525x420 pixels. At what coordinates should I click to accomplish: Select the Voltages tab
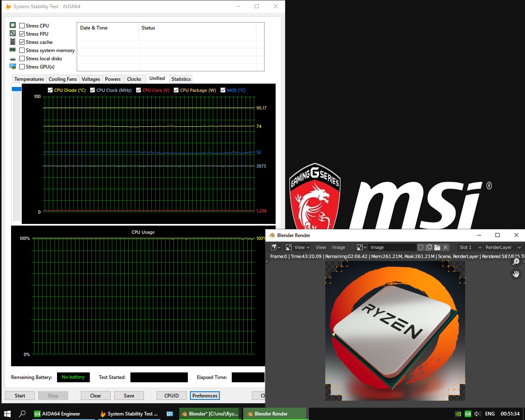[x=91, y=79]
